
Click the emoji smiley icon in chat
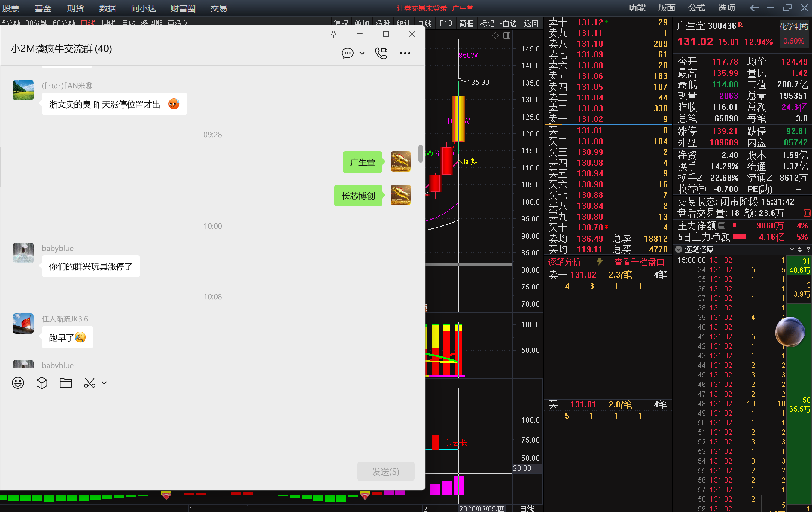pyautogui.click(x=18, y=383)
